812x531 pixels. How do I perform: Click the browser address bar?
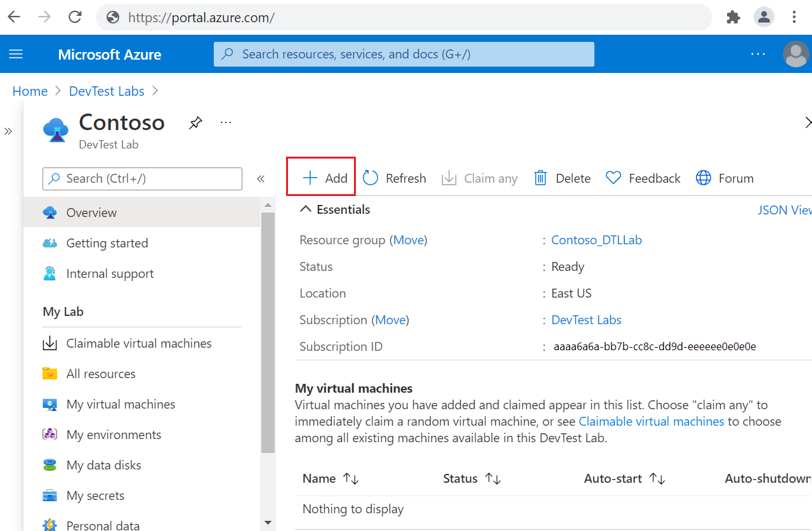pyautogui.click(x=403, y=17)
